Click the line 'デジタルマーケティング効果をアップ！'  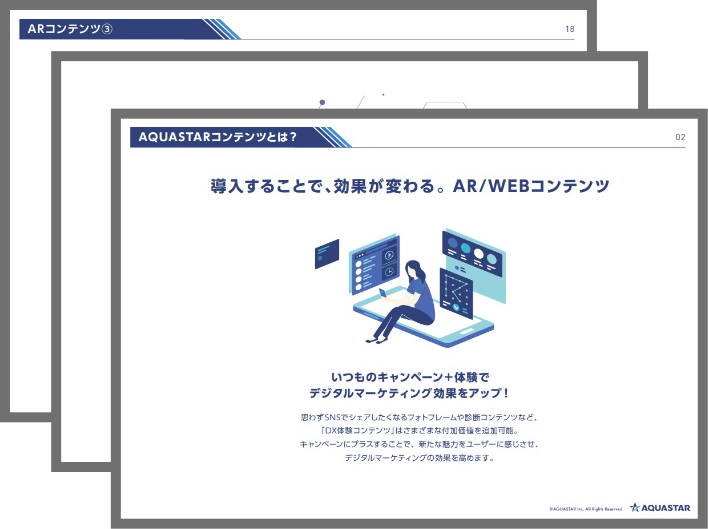410,393
